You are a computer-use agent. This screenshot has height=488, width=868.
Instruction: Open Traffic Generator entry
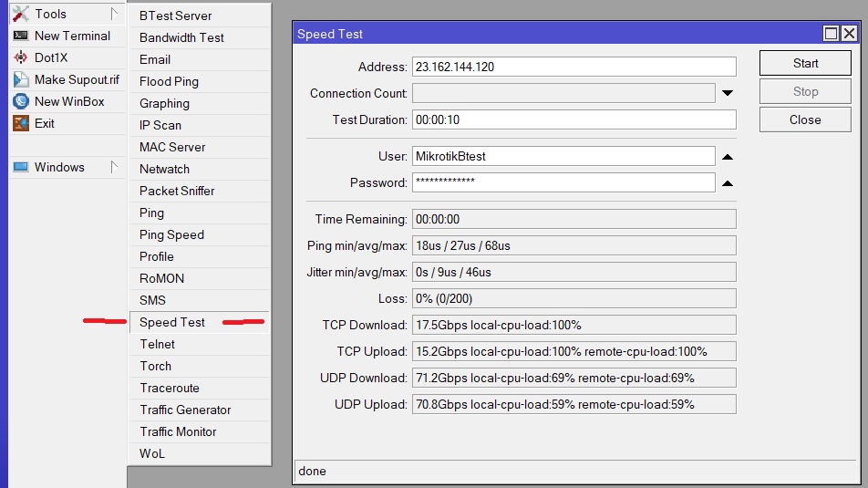tap(200, 410)
